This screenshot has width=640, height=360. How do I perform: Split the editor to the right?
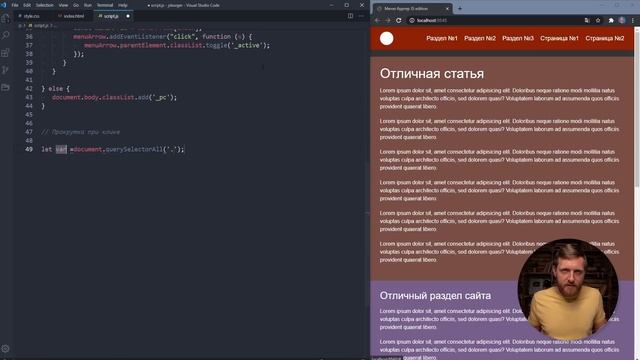click(x=350, y=16)
